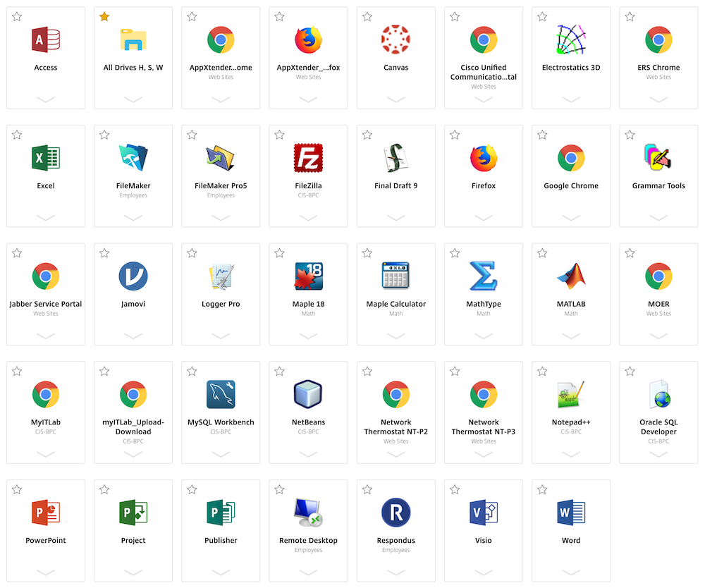Unfavorite All Drives H, S, W gold star

pos(104,17)
